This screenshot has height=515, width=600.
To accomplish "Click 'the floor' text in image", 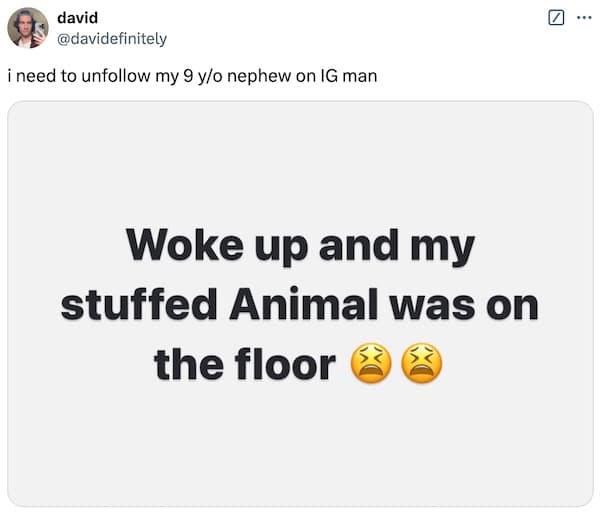I will point(245,366).
